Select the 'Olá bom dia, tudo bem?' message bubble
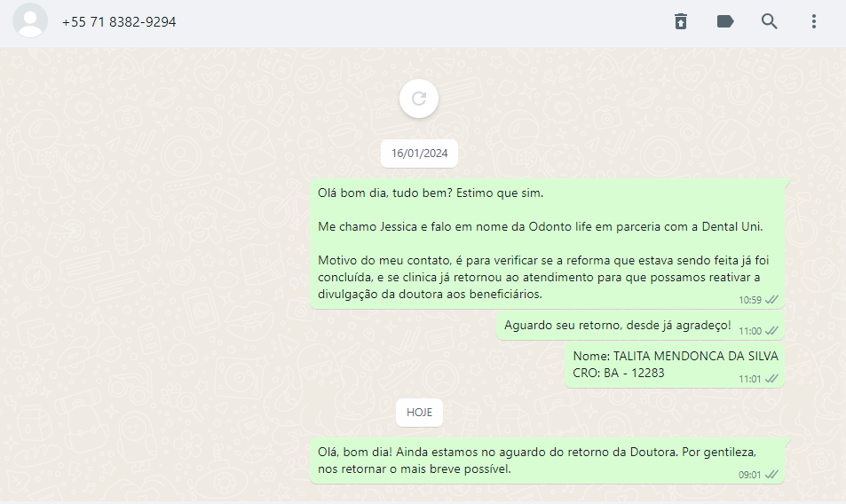Viewport: 846px width, 504px height. [547, 244]
